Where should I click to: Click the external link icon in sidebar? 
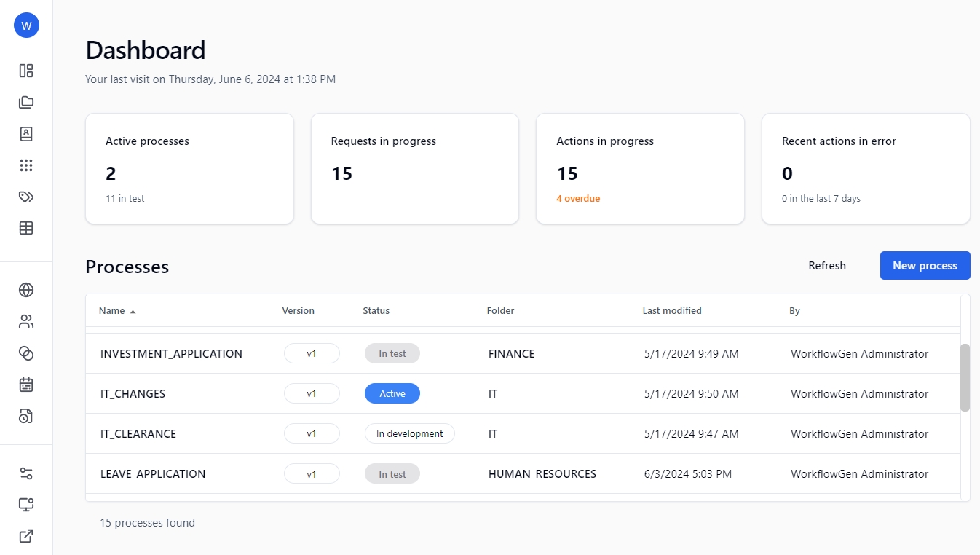point(26,536)
